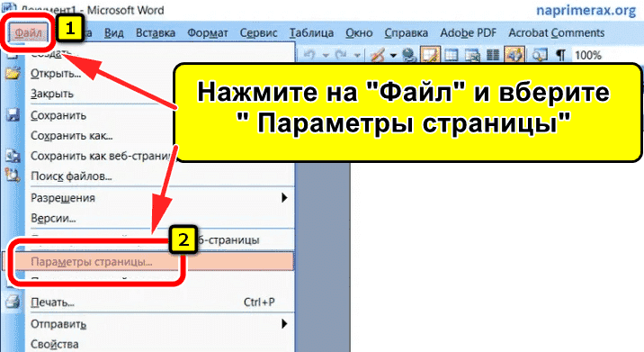The height and width of the screenshot is (352, 644).
Task: Open the Undo history dropdown arrow
Action: point(326,55)
